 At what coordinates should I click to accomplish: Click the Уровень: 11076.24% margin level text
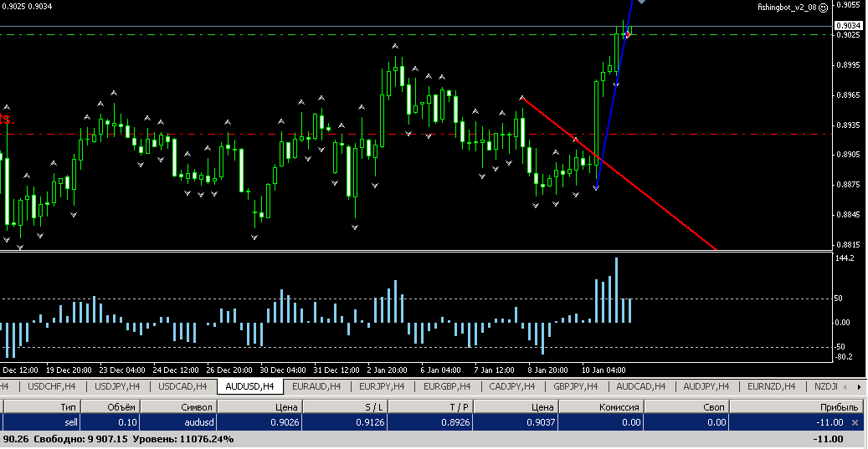point(182,440)
